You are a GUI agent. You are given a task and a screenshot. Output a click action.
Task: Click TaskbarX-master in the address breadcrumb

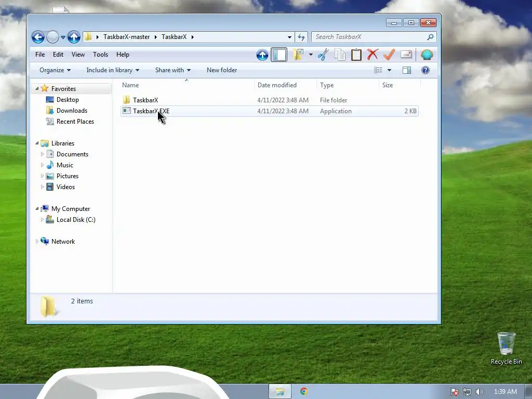click(126, 37)
